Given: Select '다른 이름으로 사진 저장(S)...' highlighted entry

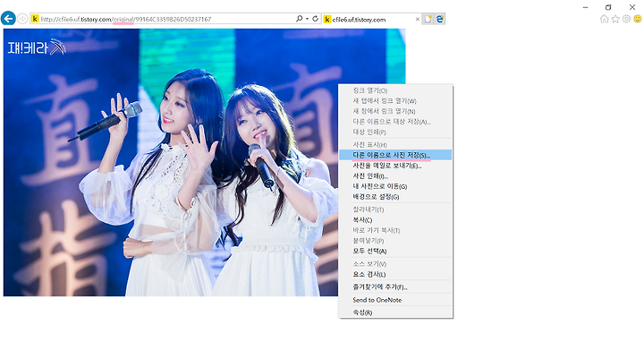Looking at the screenshot, I should coord(395,155).
